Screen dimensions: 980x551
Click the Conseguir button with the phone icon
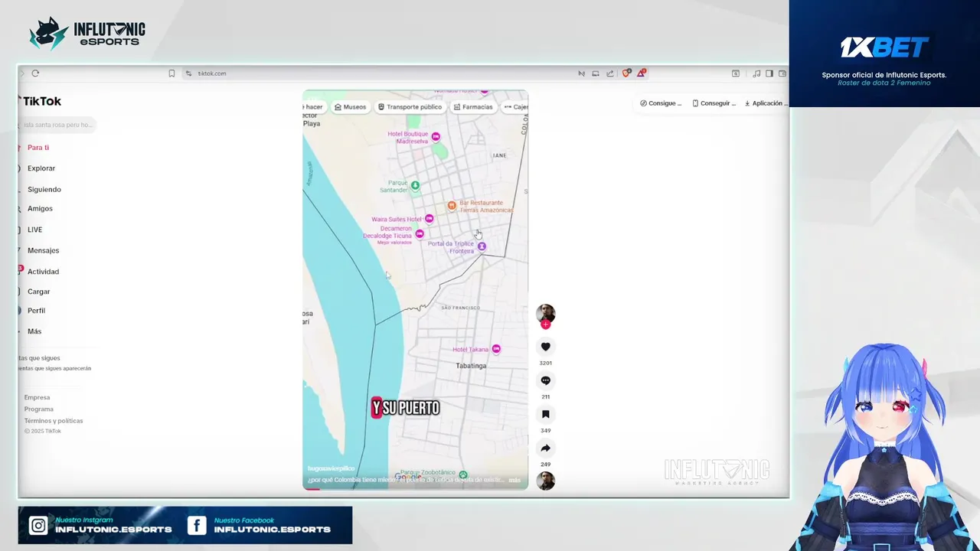pyautogui.click(x=714, y=103)
